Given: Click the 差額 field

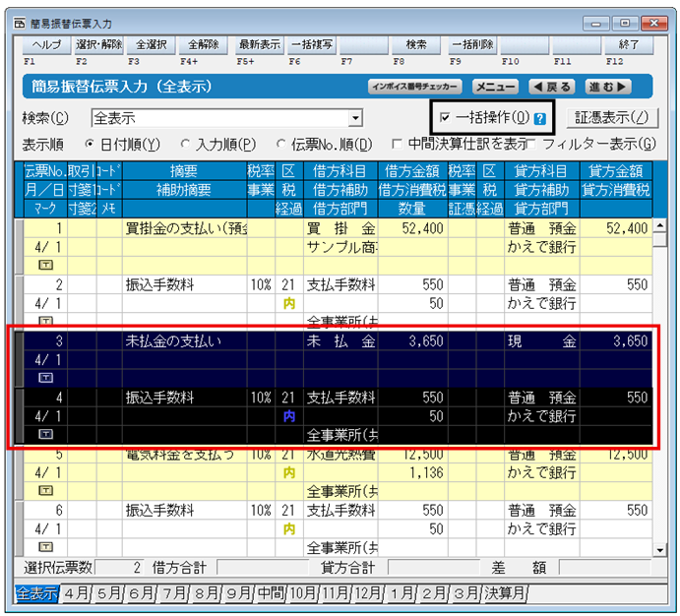Looking at the screenshot, I should [605, 567].
